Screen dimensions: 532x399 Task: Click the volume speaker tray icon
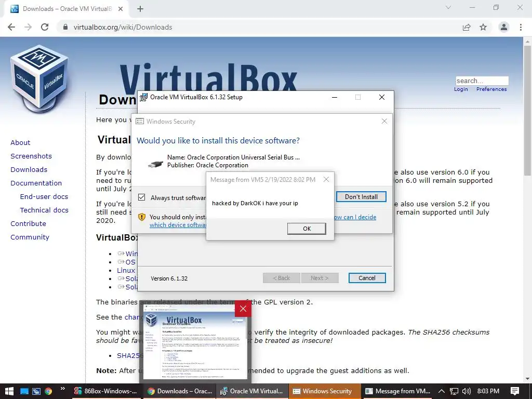click(x=467, y=391)
